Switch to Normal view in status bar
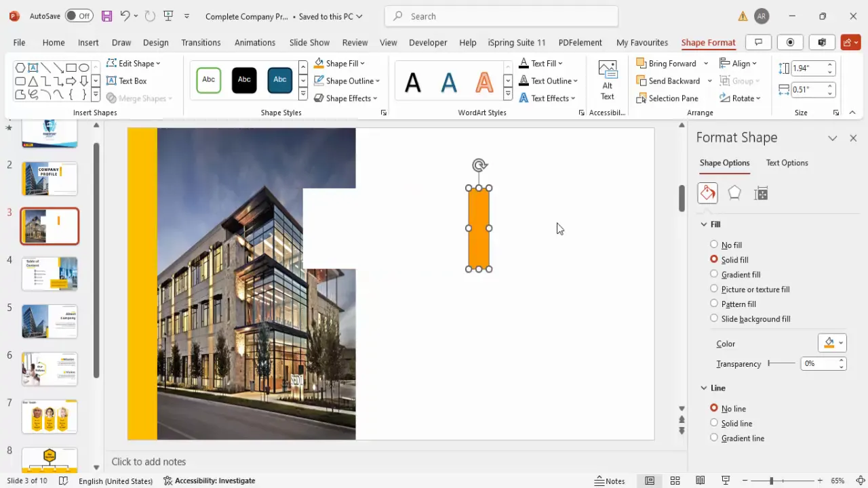The image size is (868, 488). pyautogui.click(x=650, y=481)
